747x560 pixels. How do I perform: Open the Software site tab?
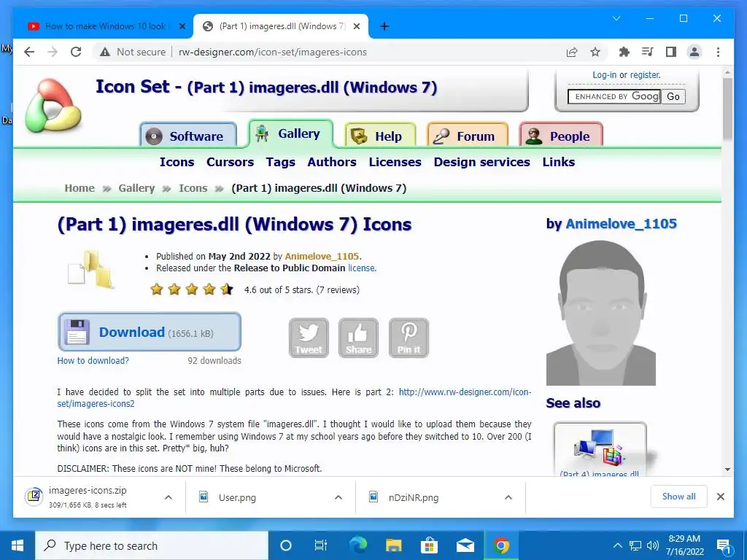(x=188, y=136)
